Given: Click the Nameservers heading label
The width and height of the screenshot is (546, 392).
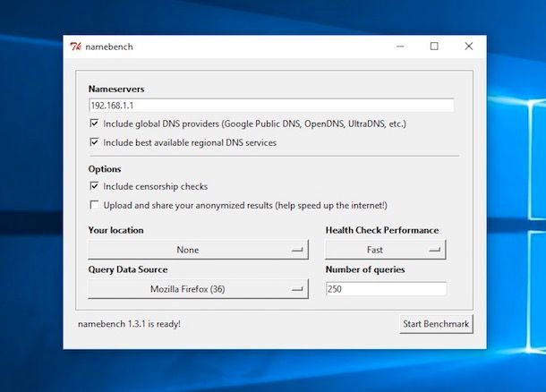Looking at the screenshot, I should tap(116, 89).
